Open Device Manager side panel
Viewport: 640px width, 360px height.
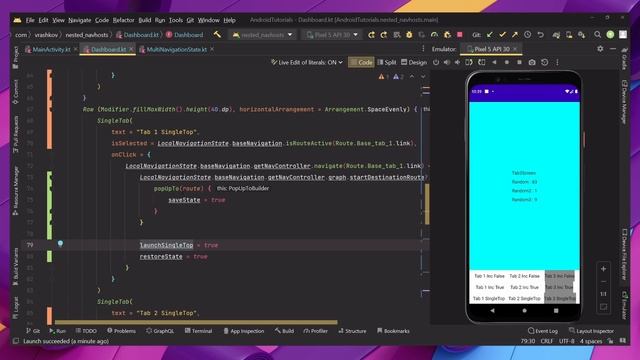(x=624, y=102)
